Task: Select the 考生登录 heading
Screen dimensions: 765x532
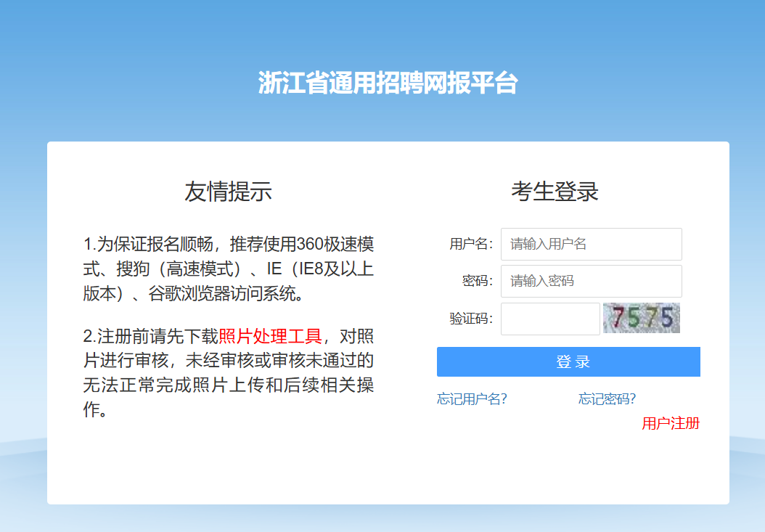Action: [x=555, y=192]
